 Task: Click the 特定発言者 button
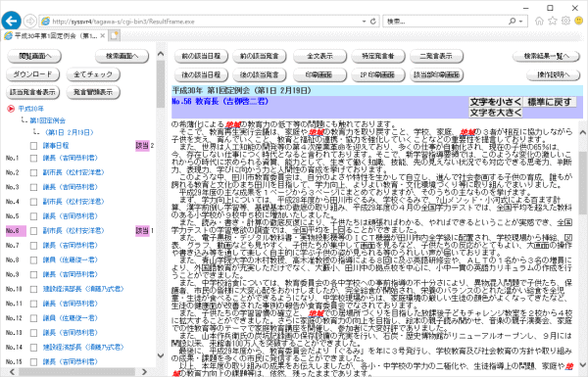pos(378,56)
